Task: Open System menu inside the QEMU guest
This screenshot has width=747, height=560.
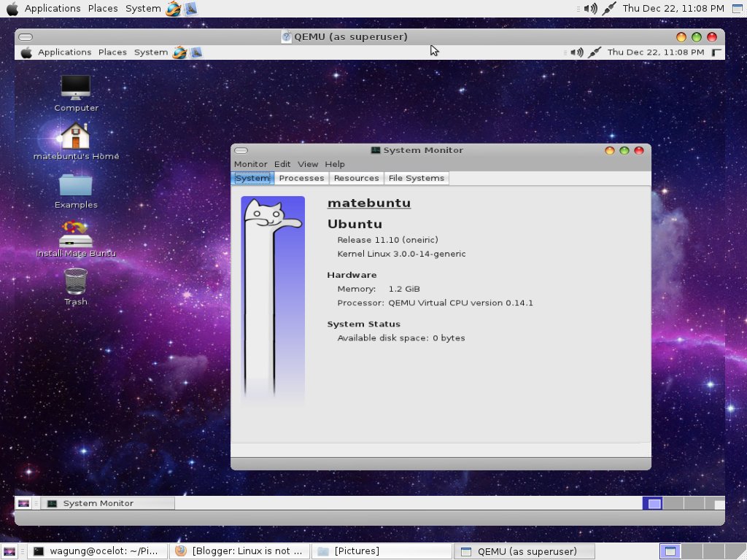Action: (x=151, y=52)
